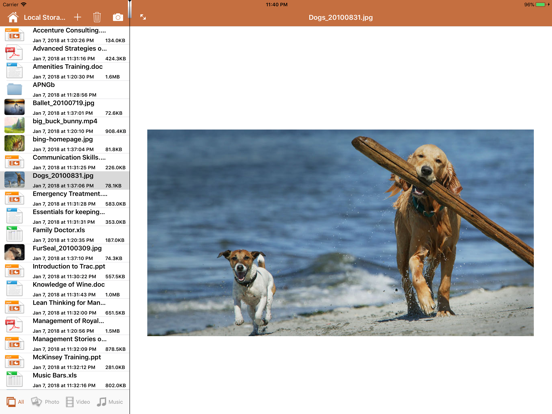Viewport: 552px width, 414px height.
Task: Open the APNGb folder
Action: [65, 89]
